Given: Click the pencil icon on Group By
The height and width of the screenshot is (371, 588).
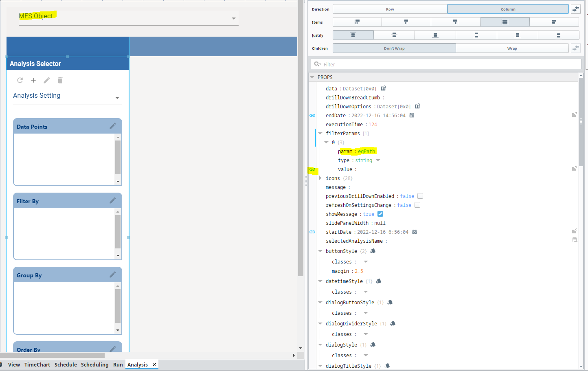Looking at the screenshot, I should (x=113, y=275).
